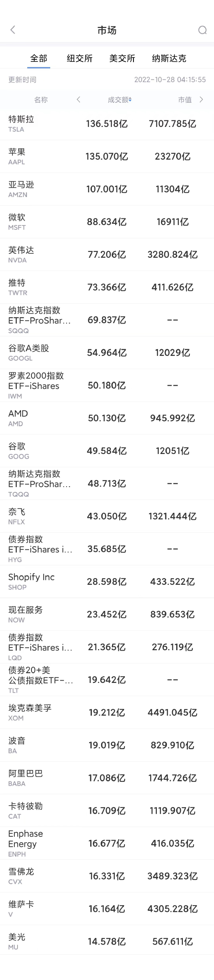Tap the back arrow icon
The height and width of the screenshot is (980, 214).
(x=13, y=30)
